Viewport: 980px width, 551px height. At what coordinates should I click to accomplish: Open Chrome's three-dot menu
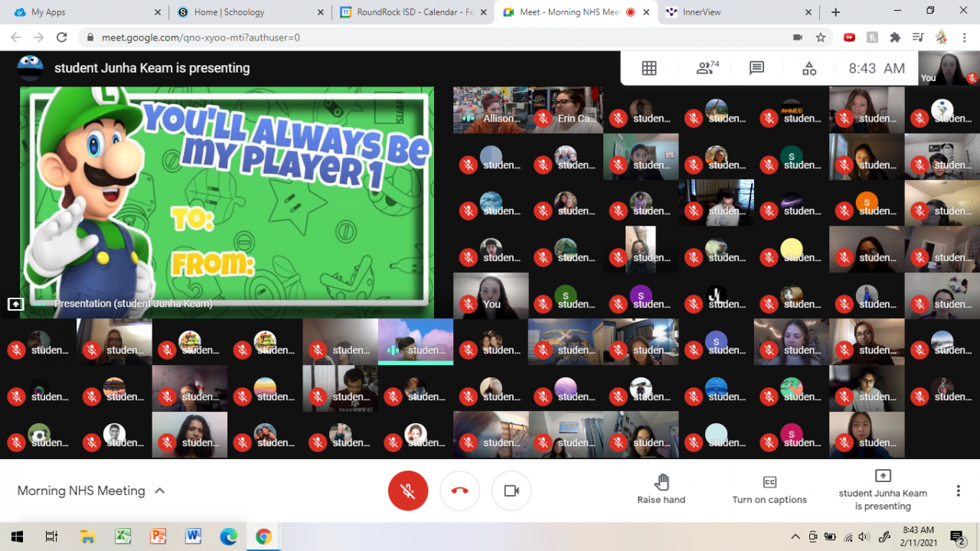point(965,37)
